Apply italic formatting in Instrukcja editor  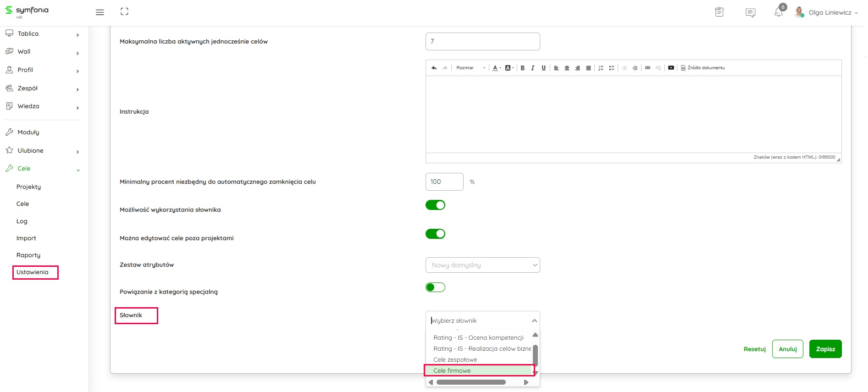pos(533,68)
